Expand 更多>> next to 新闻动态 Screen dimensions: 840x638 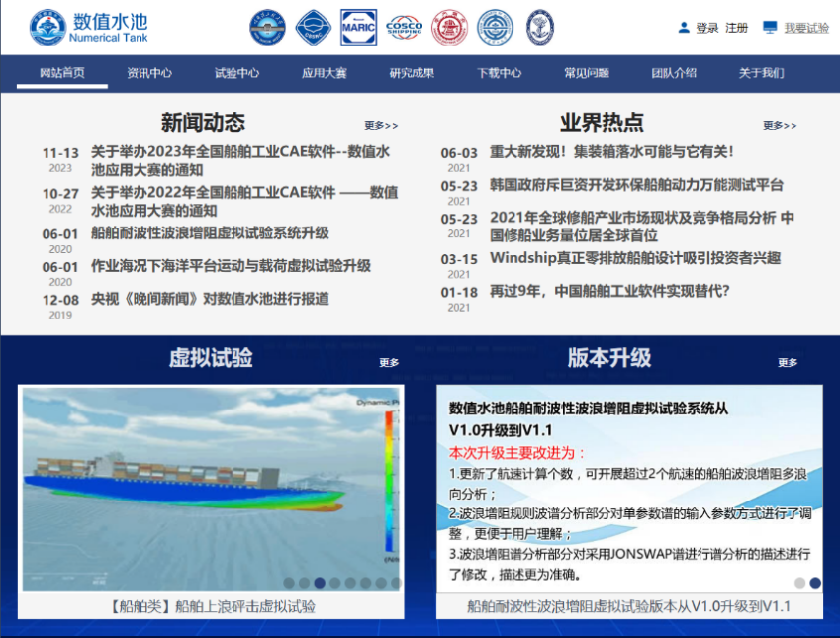tap(381, 126)
